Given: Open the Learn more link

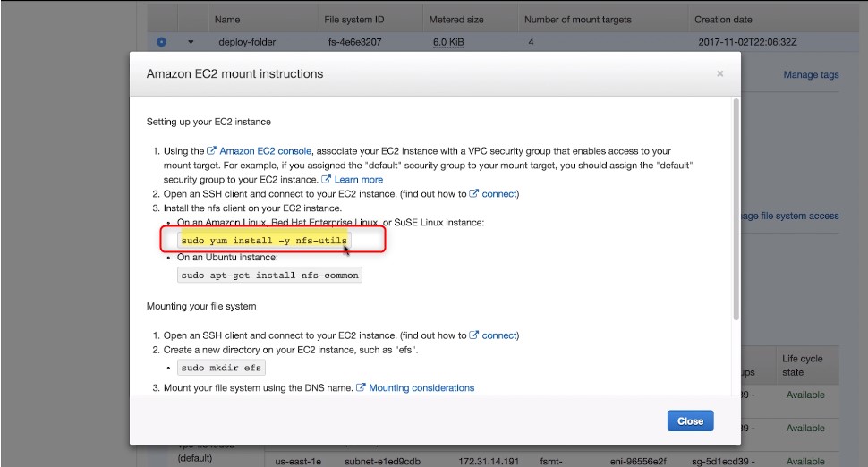Looking at the screenshot, I should (x=359, y=179).
